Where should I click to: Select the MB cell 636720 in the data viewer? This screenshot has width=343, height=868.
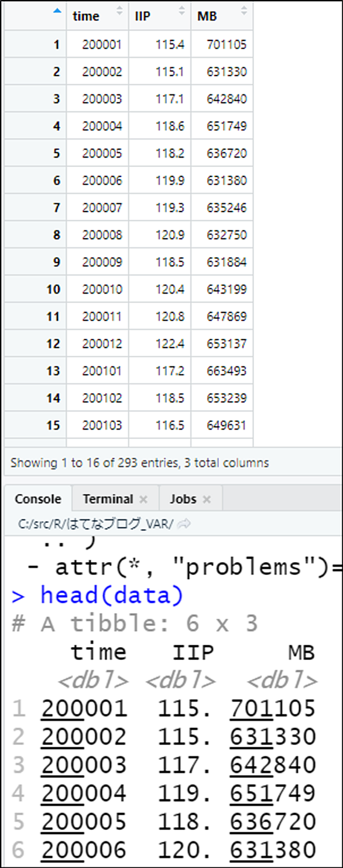click(x=227, y=153)
